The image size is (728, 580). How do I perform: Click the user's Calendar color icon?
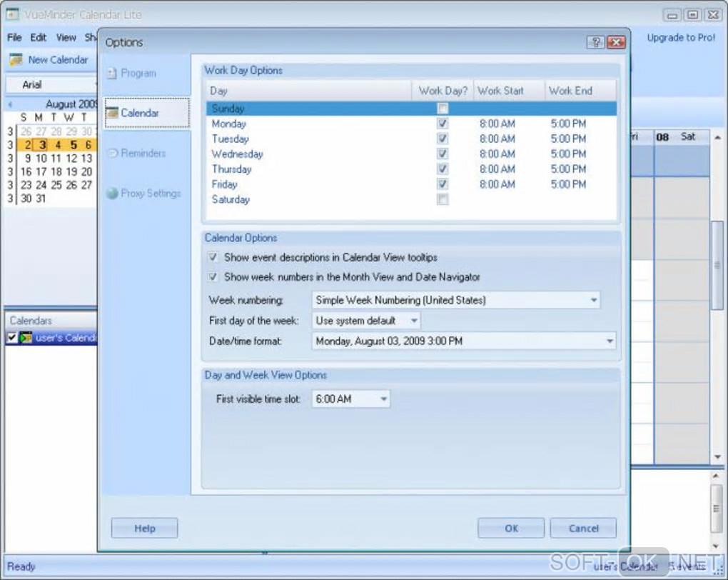click(x=26, y=337)
